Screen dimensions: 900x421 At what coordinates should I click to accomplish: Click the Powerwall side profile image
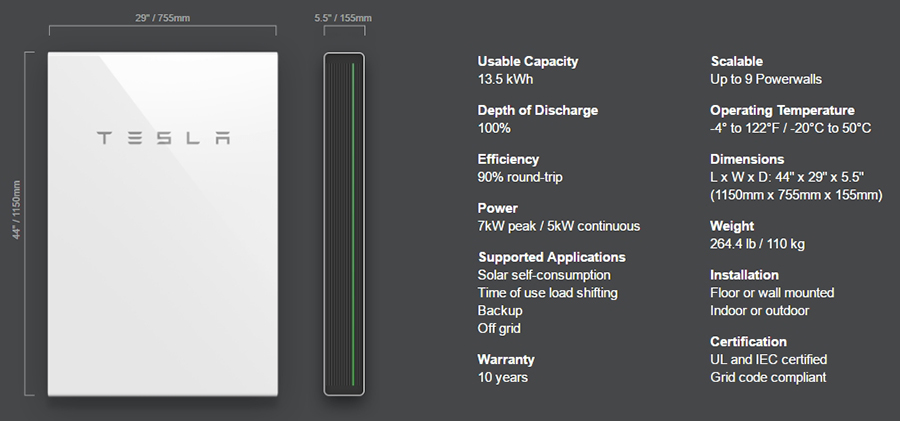pos(344,224)
